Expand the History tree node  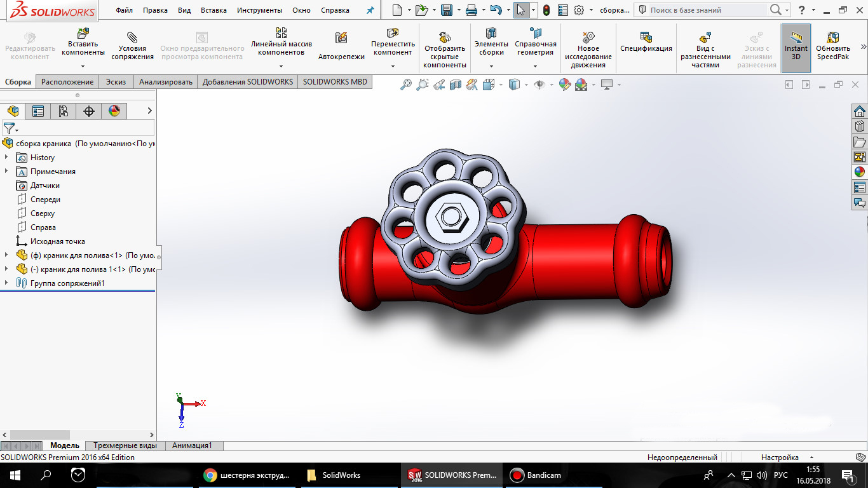pyautogui.click(x=7, y=158)
